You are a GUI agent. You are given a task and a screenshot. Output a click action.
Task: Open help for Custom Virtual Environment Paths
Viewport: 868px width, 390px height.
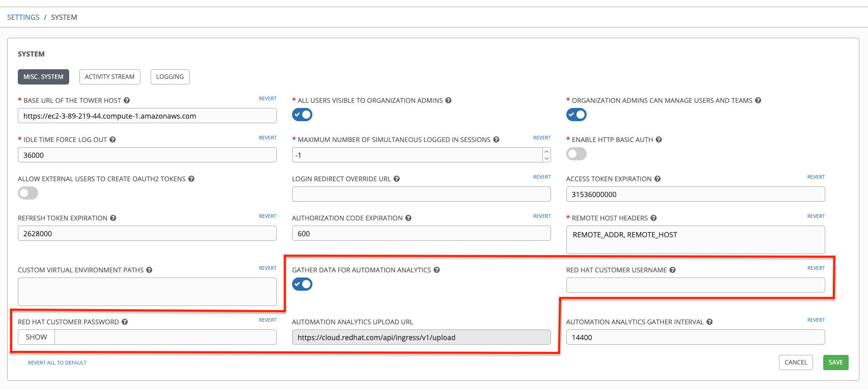click(x=149, y=270)
